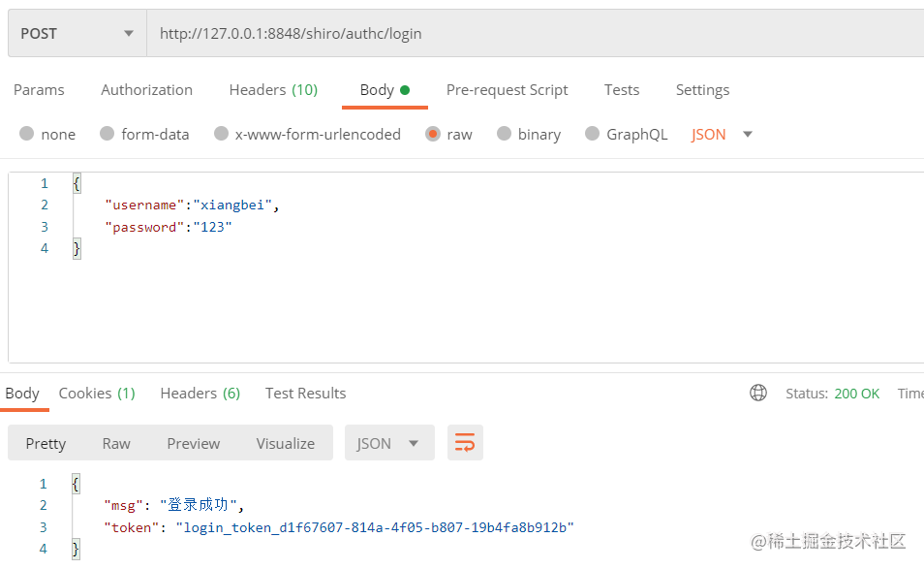Switch to Preview response view
The width and height of the screenshot is (924, 569).
[x=194, y=443]
